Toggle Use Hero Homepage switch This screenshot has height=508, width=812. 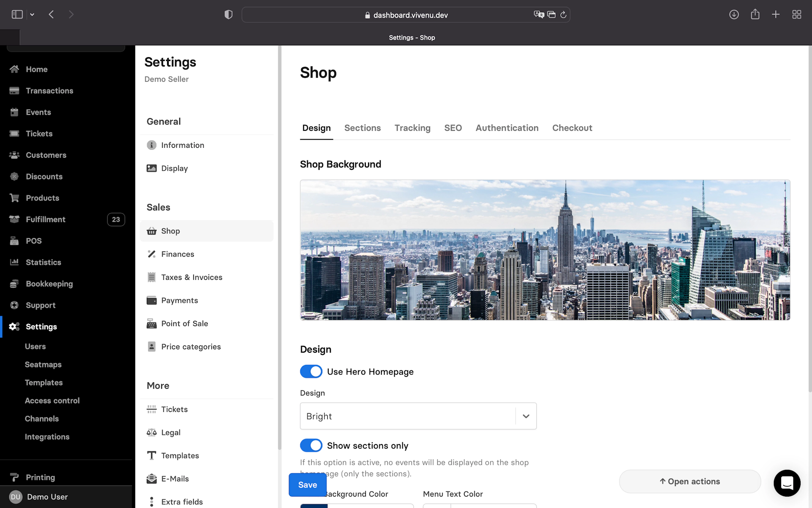(x=311, y=372)
